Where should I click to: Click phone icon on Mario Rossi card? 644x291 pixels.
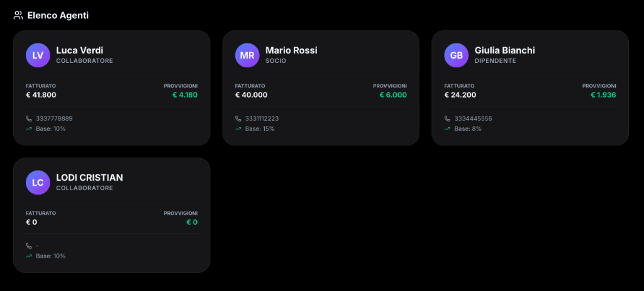pyautogui.click(x=238, y=118)
